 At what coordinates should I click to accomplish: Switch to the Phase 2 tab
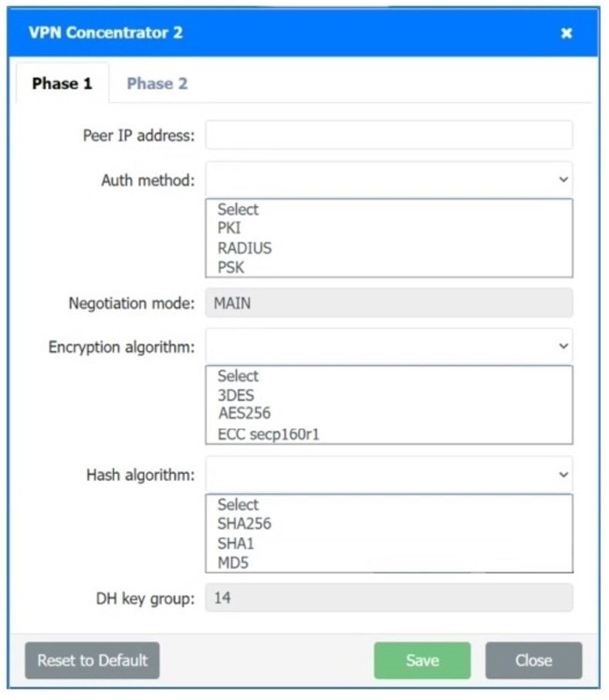[x=157, y=83]
